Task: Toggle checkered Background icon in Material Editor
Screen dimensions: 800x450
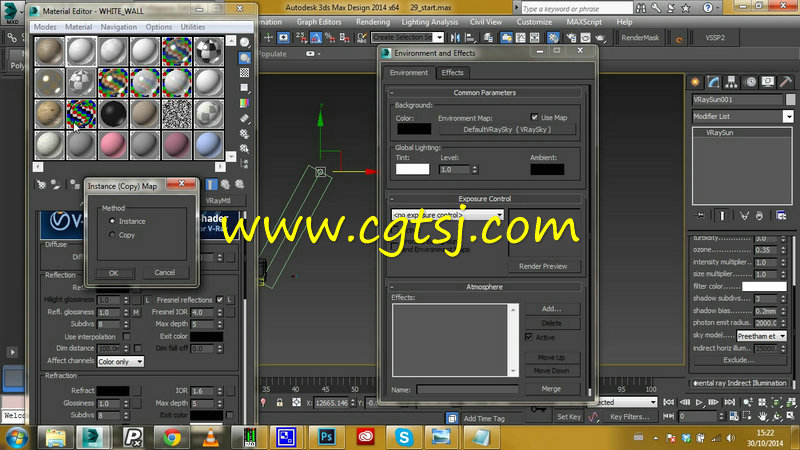Action: click(x=245, y=72)
